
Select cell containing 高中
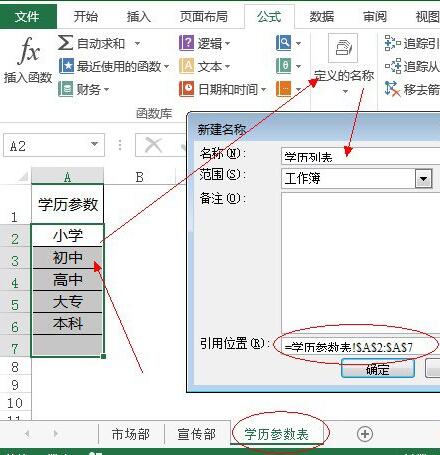point(68,279)
